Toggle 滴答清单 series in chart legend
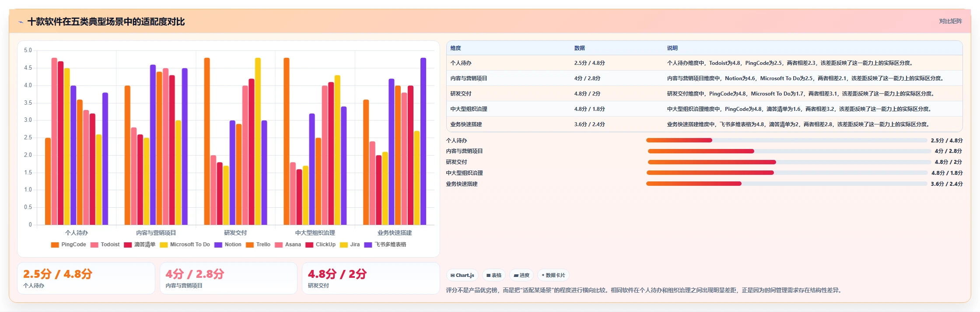 click(140, 245)
